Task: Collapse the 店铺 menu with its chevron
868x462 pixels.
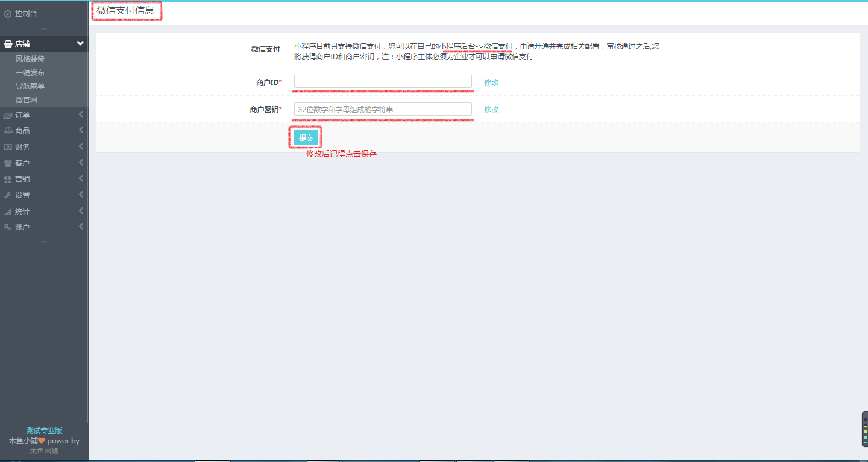Action: coord(80,43)
